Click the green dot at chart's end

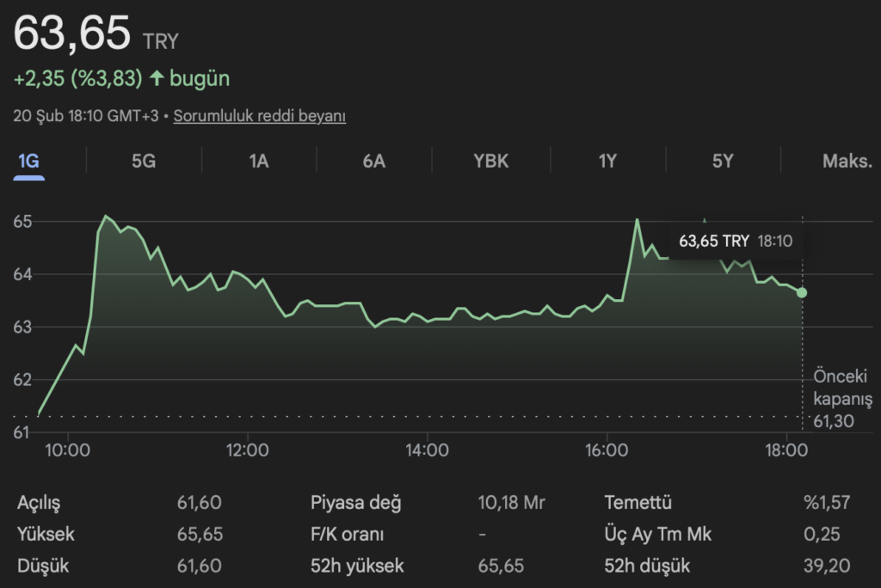pyautogui.click(x=802, y=292)
